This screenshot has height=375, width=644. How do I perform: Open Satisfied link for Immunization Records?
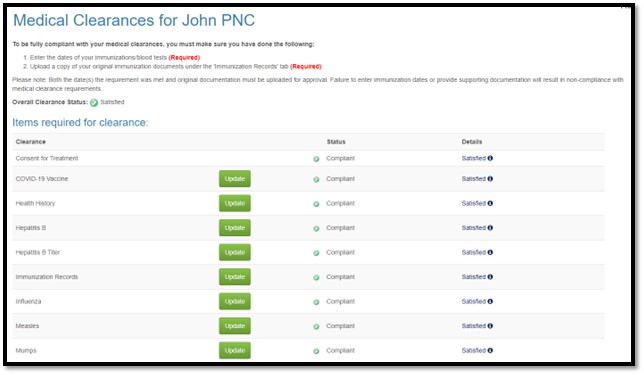pyautogui.click(x=474, y=277)
